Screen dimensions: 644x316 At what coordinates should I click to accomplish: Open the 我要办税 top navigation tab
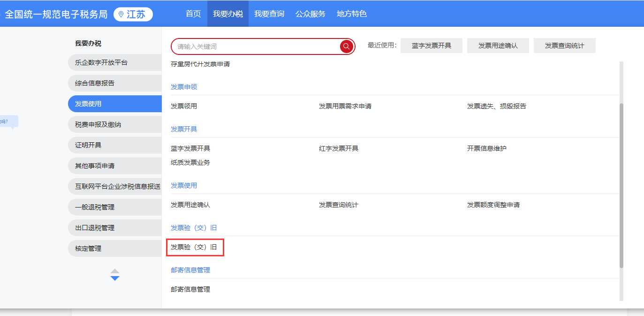tap(228, 14)
